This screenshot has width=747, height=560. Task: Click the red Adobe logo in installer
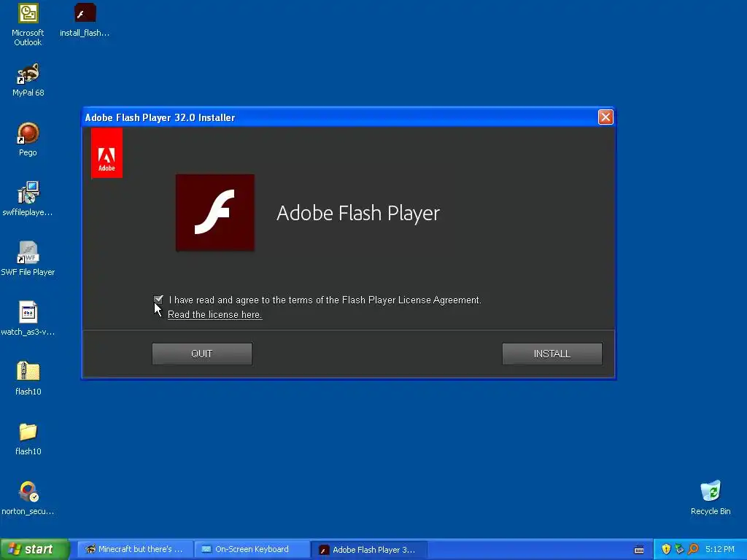pos(107,153)
